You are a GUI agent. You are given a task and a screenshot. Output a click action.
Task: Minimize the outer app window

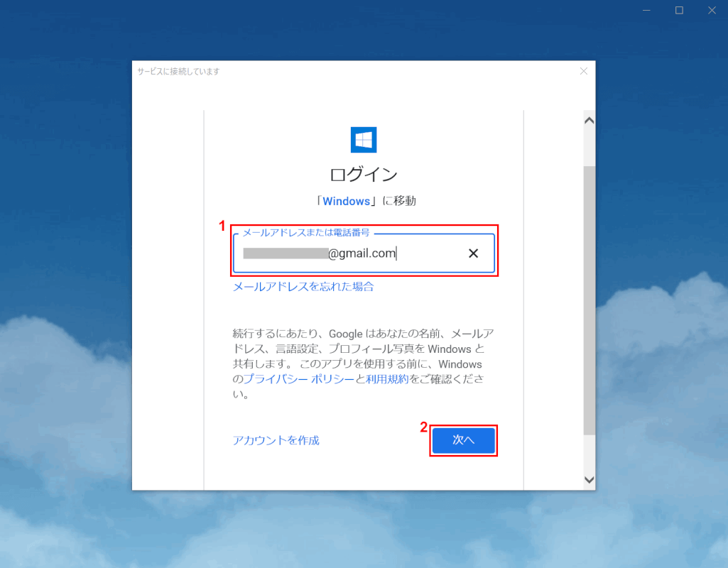coord(646,10)
